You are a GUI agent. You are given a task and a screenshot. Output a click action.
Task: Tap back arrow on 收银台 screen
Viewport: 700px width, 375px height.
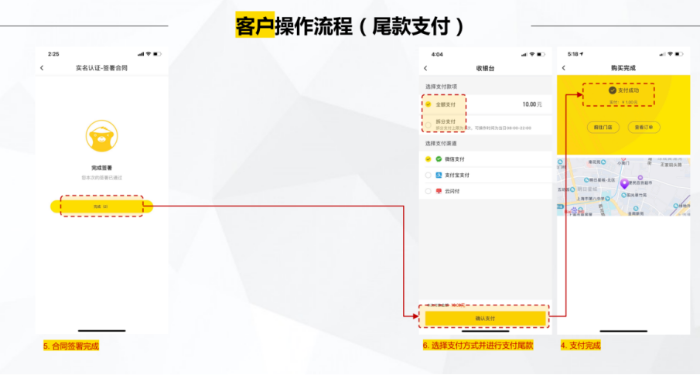[x=425, y=68]
